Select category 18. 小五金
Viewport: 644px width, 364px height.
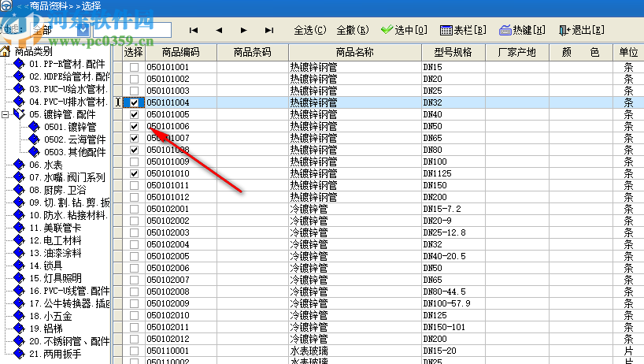[50, 316]
